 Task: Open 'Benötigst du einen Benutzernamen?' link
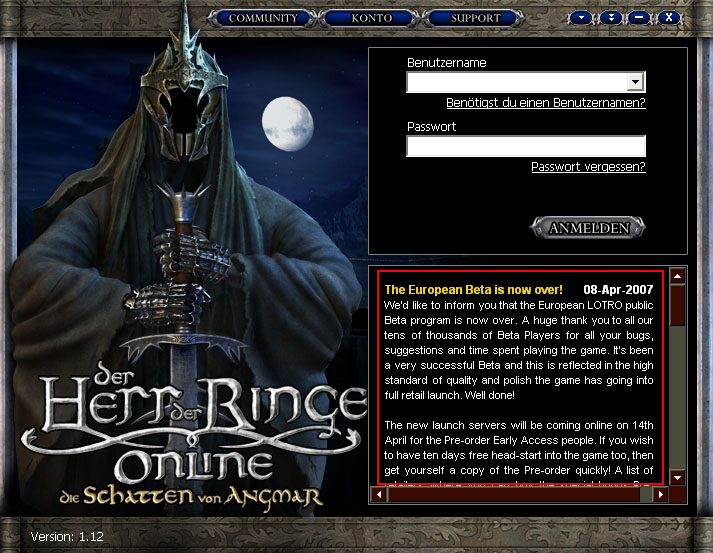coord(546,103)
